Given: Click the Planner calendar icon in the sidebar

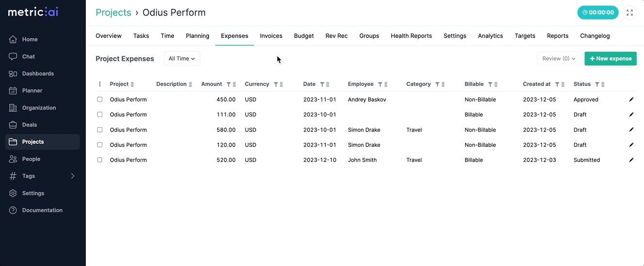Looking at the screenshot, I should (x=13, y=91).
